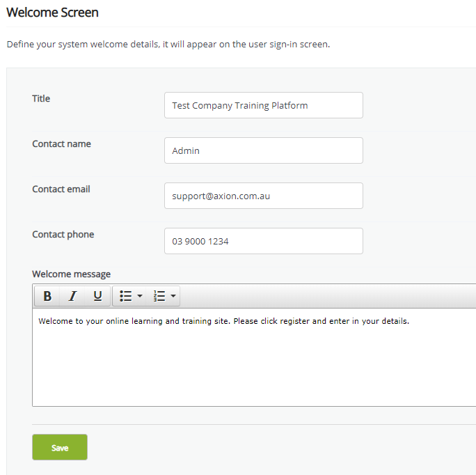The height and width of the screenshot is (475, 476).
Task: Select the Contact email text box
Action: 263,196
